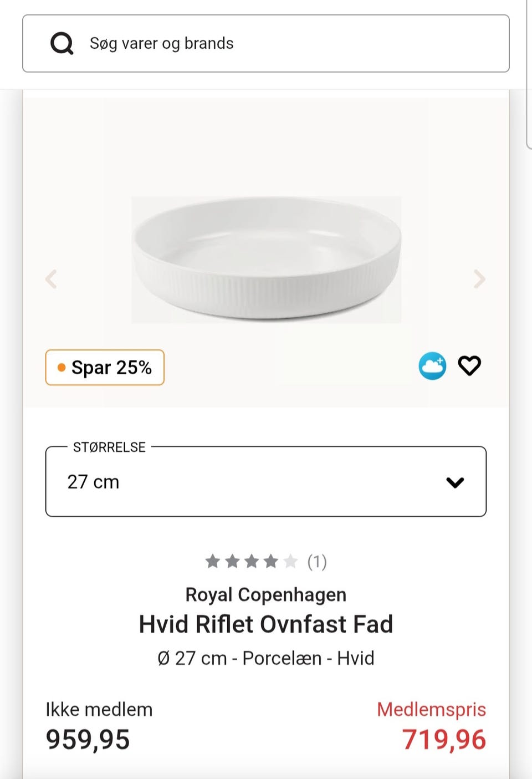The width and height of the screenshot is (532, 779).
Task: Click the 'Spar 25%' discount badge
Action: click(105, 367)
